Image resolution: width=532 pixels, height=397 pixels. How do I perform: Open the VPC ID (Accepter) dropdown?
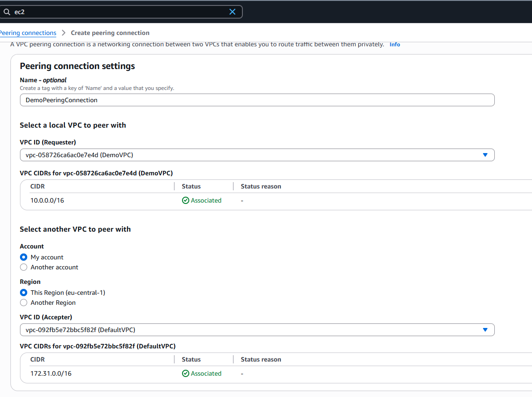coord(250,330)
